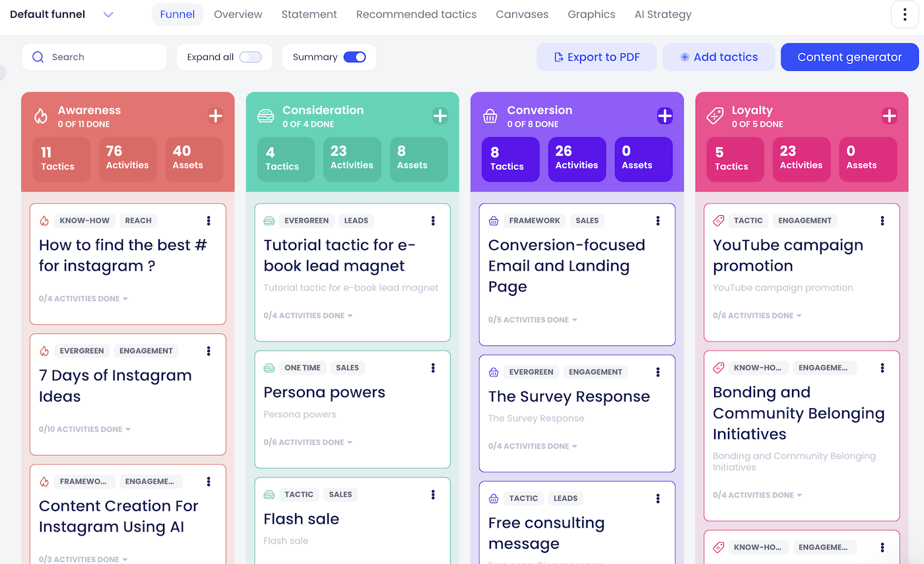The image size is (924, 564).
Task: Switch to the Overview tab
Action: point(238,14)
